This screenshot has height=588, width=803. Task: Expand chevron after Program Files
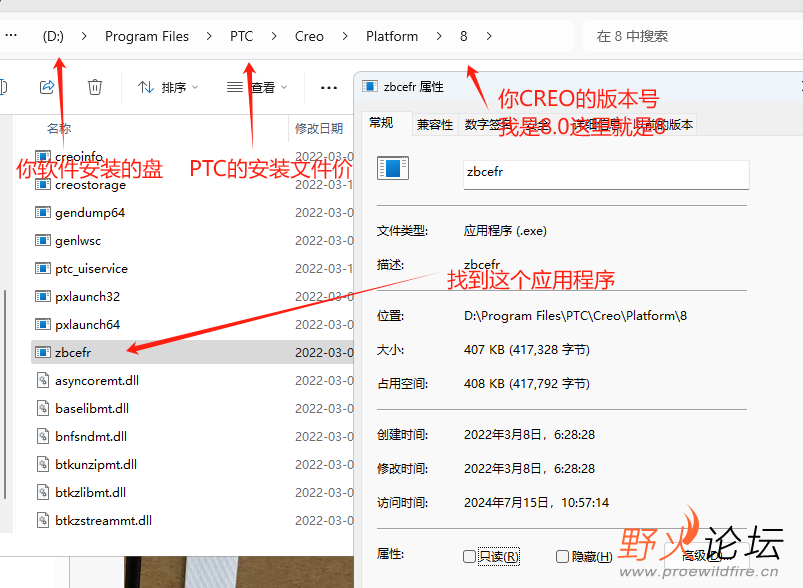(x=209, y=36)
